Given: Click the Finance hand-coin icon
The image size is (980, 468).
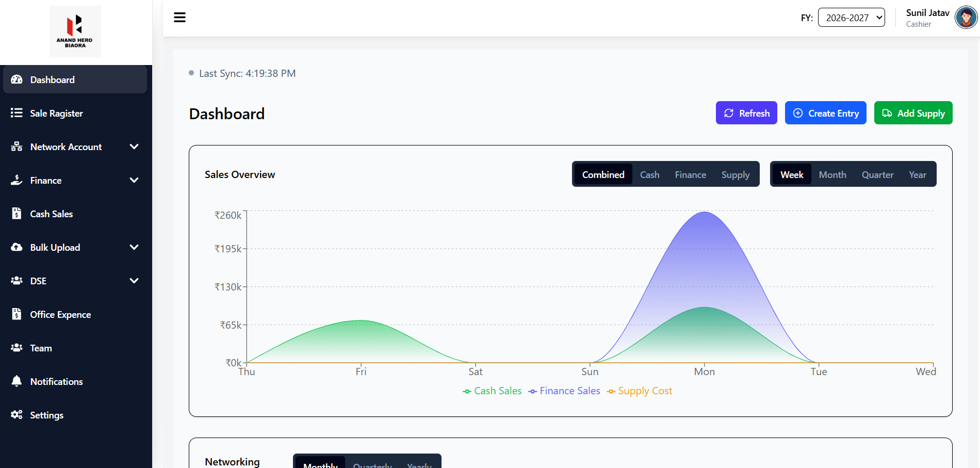Looking at the screenshot, I should 17,180.
